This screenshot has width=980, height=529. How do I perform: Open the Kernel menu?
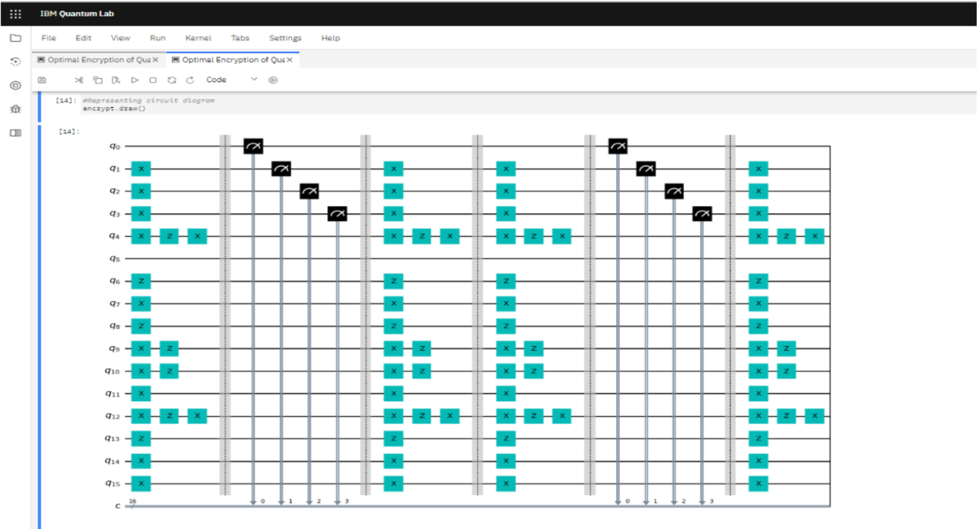[198, 38]
